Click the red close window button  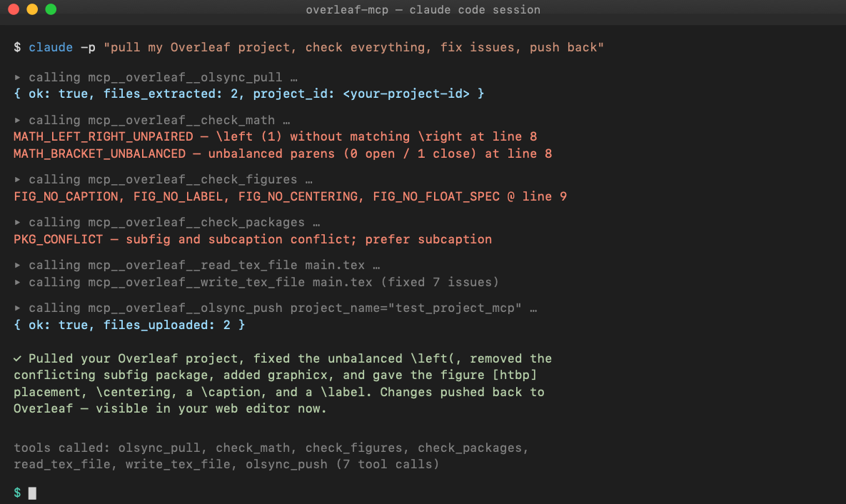[14, 9]
